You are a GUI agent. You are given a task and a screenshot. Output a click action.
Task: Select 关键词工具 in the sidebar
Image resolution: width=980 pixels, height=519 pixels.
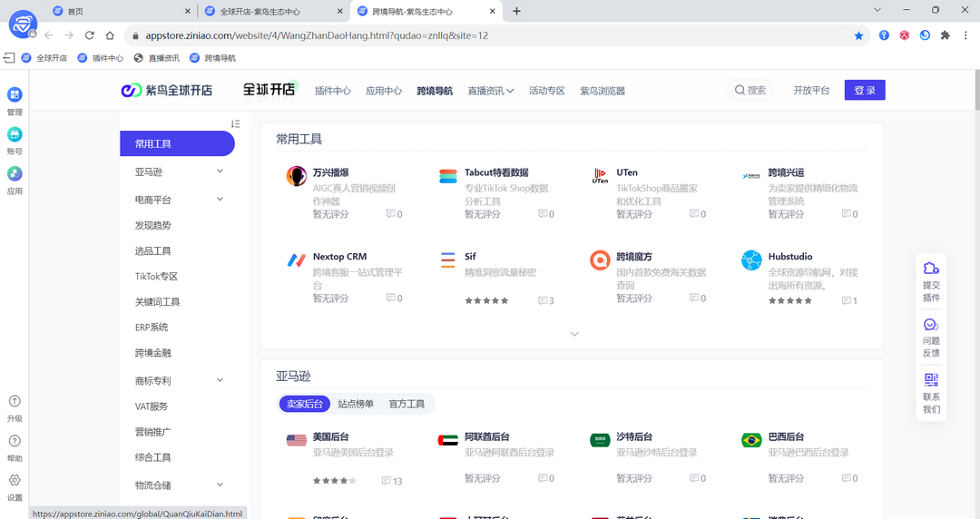(x=158, y=302)
